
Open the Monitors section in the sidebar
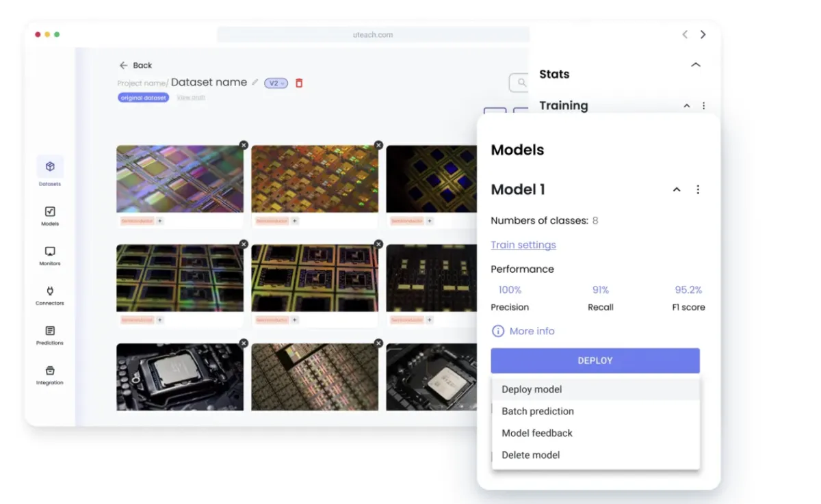[x=50, y=256]
